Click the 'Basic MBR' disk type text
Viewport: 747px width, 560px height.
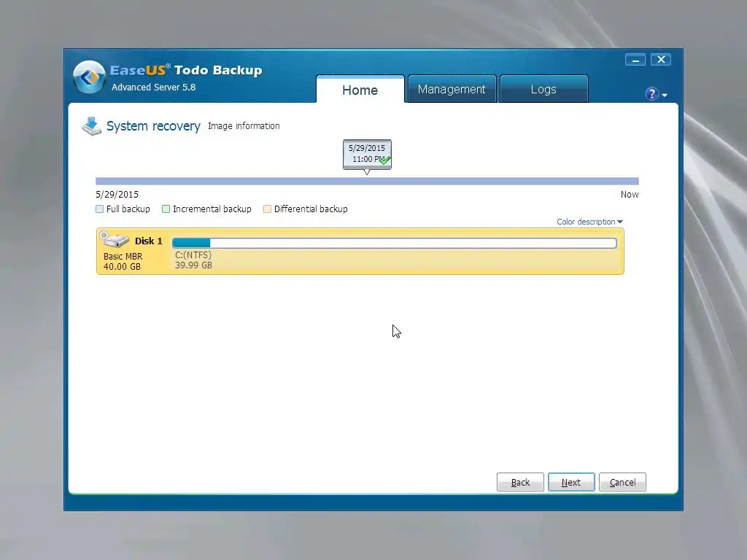pos(123,256)
